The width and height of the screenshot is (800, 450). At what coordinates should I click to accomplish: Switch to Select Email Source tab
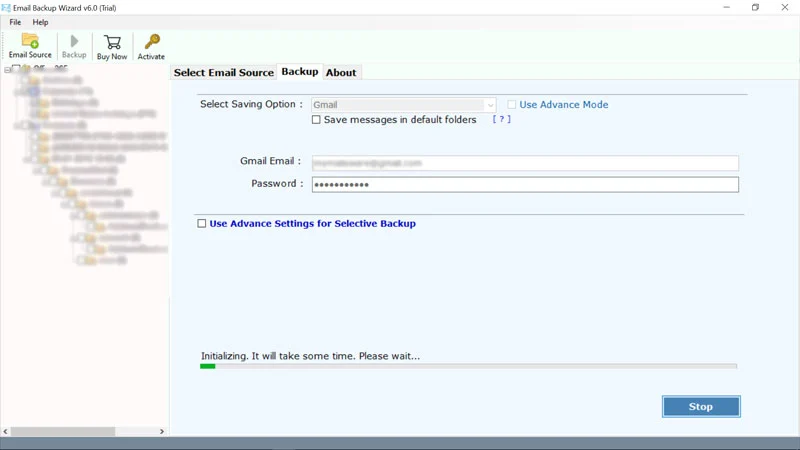pos(223,72)
